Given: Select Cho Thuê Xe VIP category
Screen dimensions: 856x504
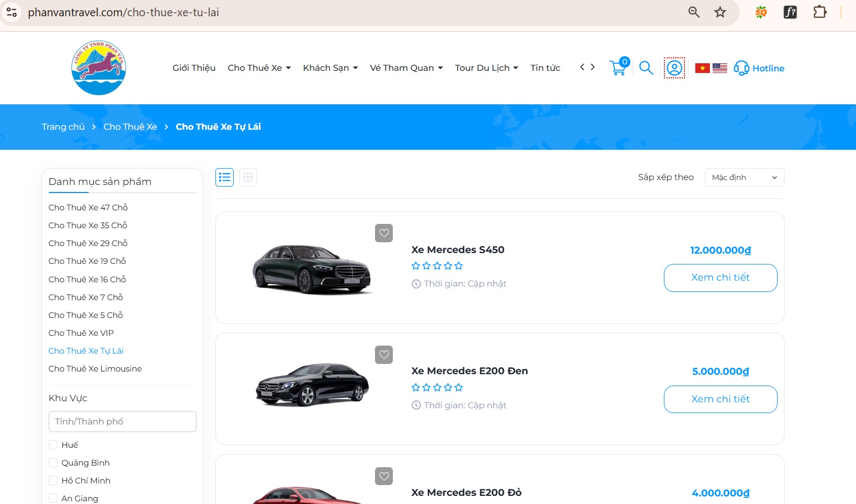Looking at the screenshot, I should tap(81, 333).
